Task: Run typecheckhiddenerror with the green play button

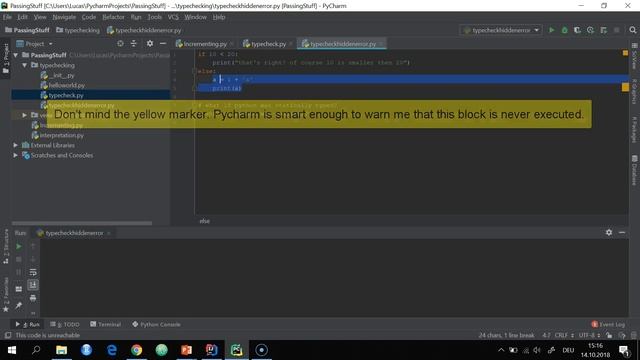Action: [x=551, y=30]
